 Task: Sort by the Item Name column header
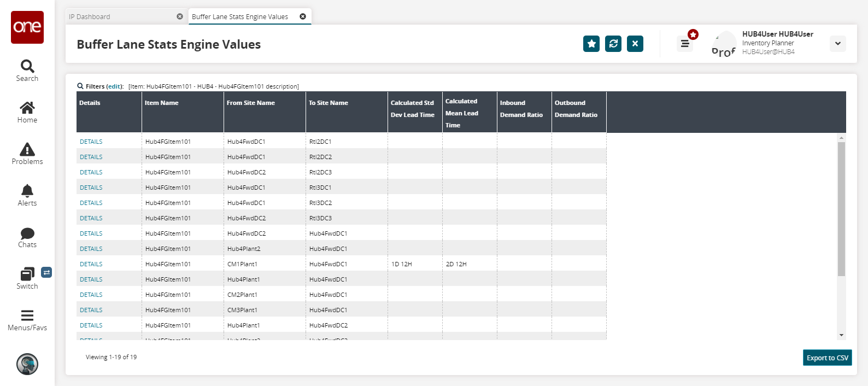[x=162, y=103]
